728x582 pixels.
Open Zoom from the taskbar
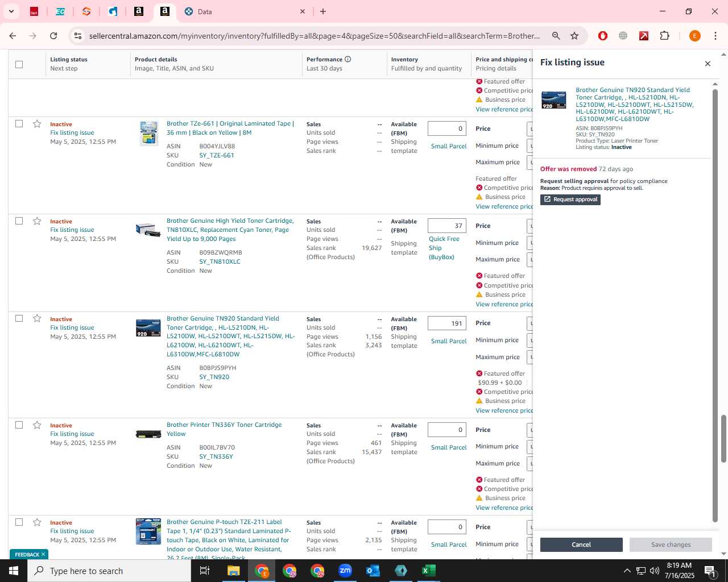pyautogui.click(x=345, y=571)
